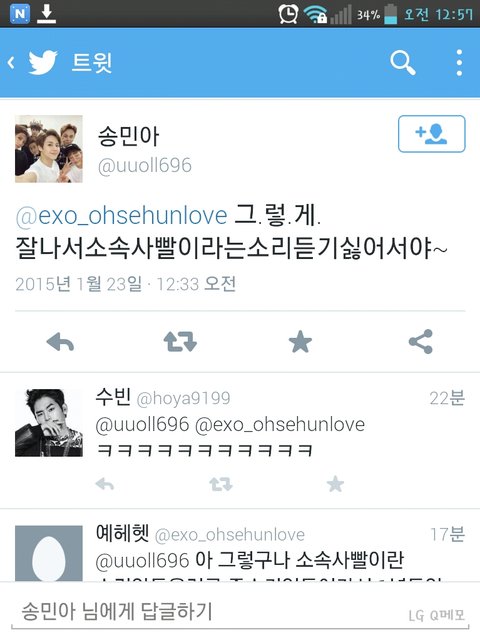Click the Twitter bird logo
Viewport: 480px width, 640px height.
pyautogui.click(x=43, y=62)
